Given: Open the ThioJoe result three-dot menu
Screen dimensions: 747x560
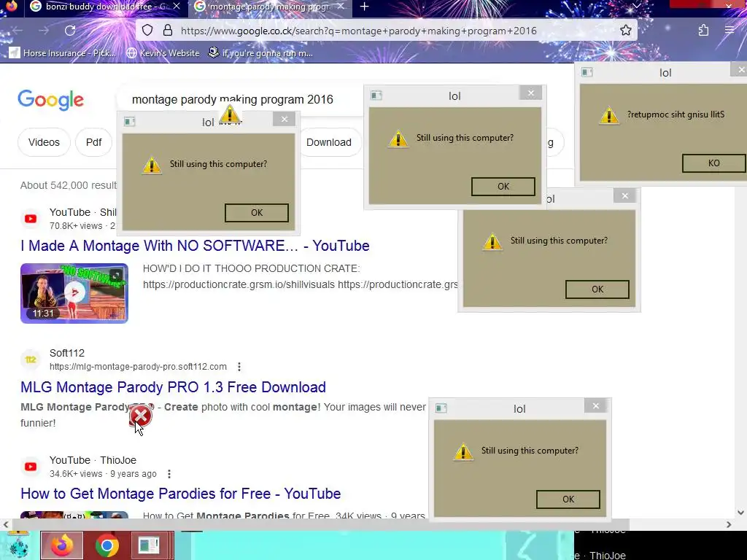Looking at the screenshot, I should 169,474.
